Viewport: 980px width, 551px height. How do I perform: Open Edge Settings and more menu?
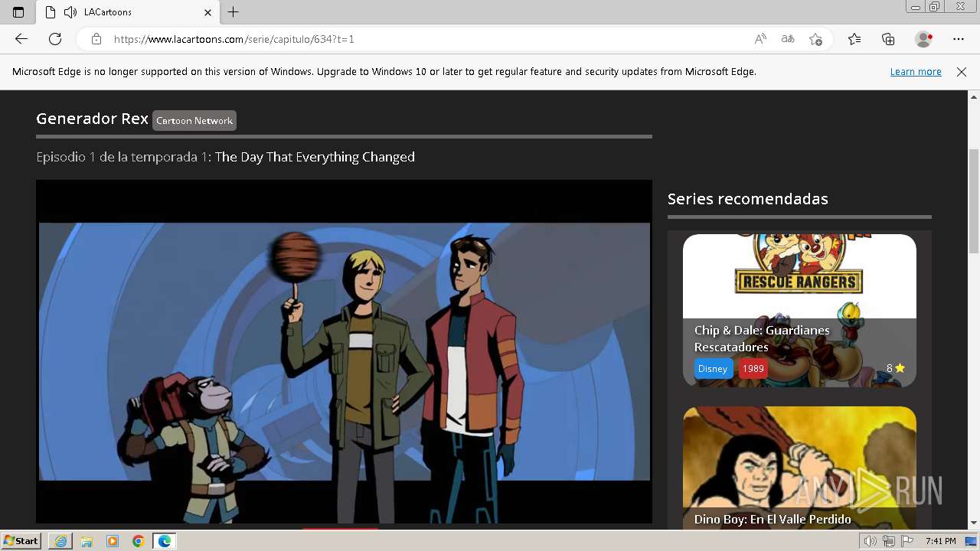(959, 39)
